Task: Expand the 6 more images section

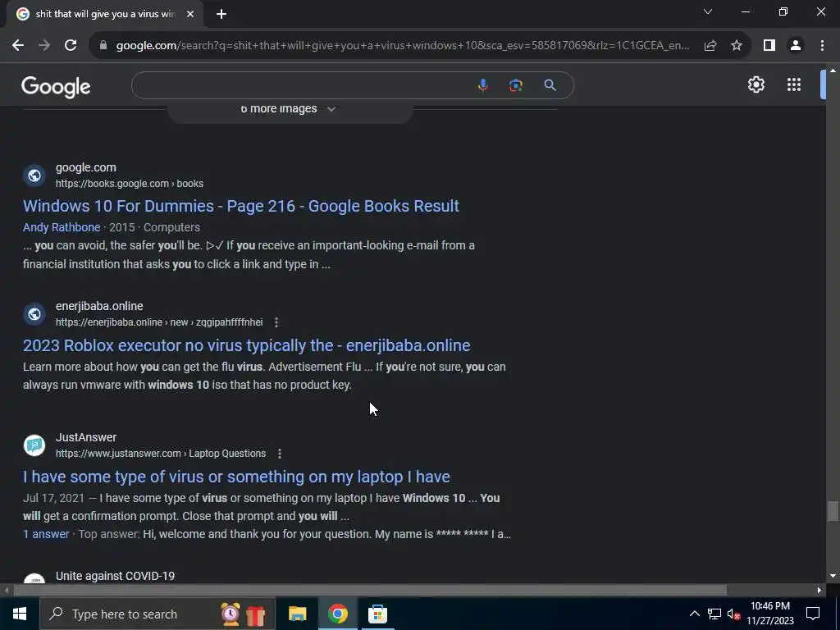Action: 290,110
